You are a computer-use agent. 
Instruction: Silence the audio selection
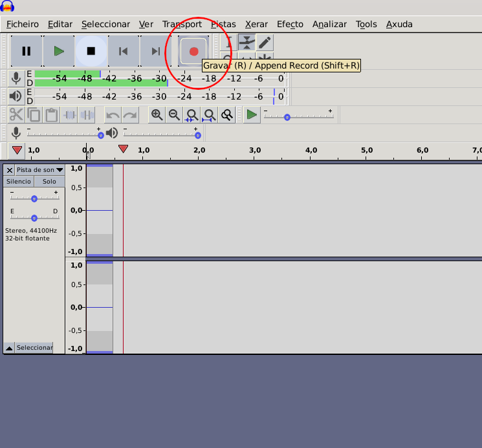point(87,115)
